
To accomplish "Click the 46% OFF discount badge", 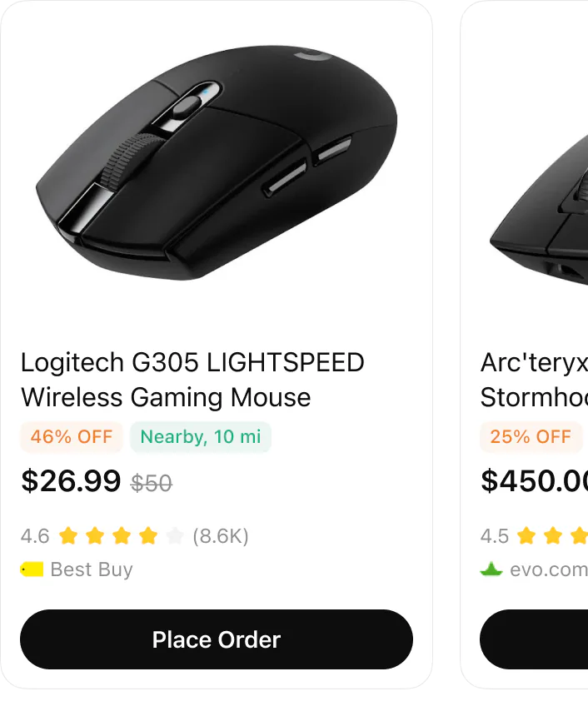I will click(71, 436).
